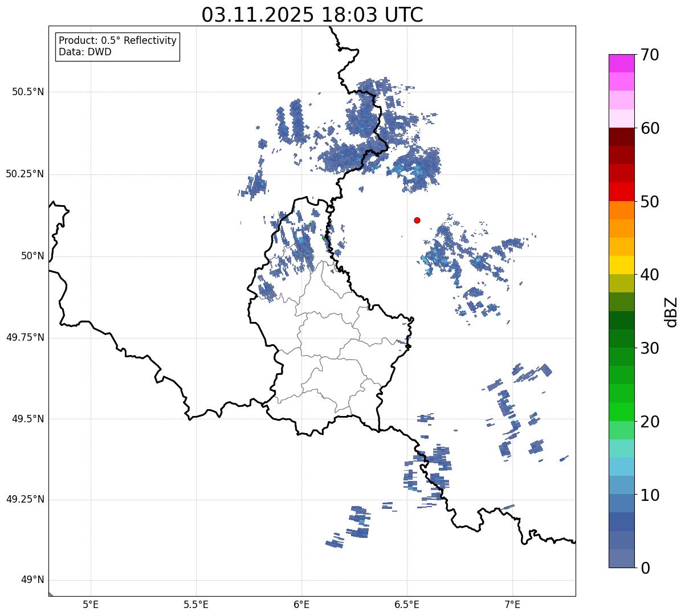The height and width of the screenshot is (616, 685).
Task: Pick the orange swatch just below 50 dBZ
Action: (x=622, y=210)
